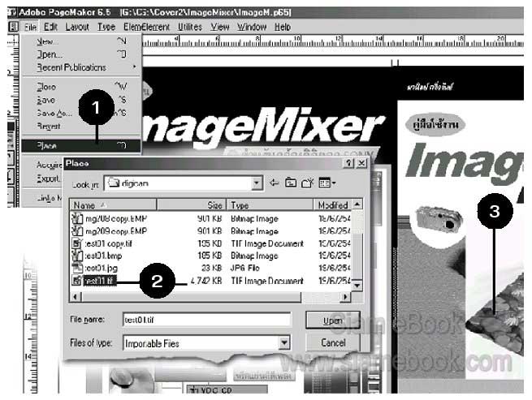Viewport: 532px width, 400px height.
Task: Open the Layout menu
Action: 77,27
